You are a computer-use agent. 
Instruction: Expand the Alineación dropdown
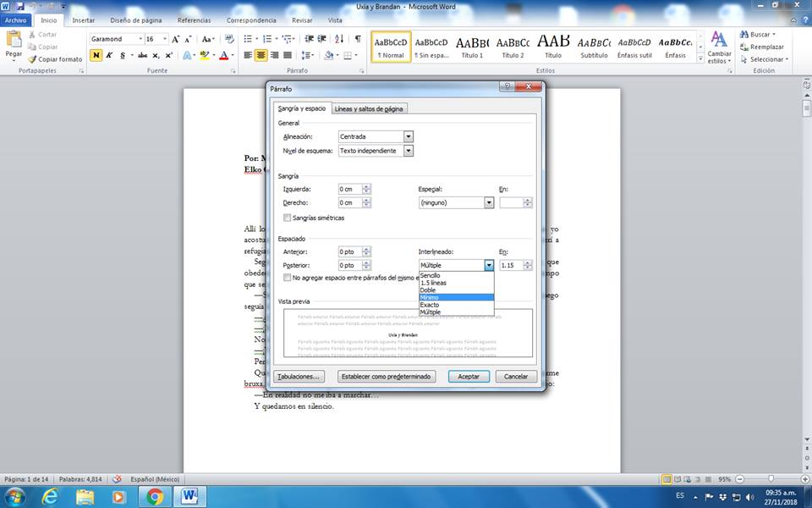tap(409, 136)
